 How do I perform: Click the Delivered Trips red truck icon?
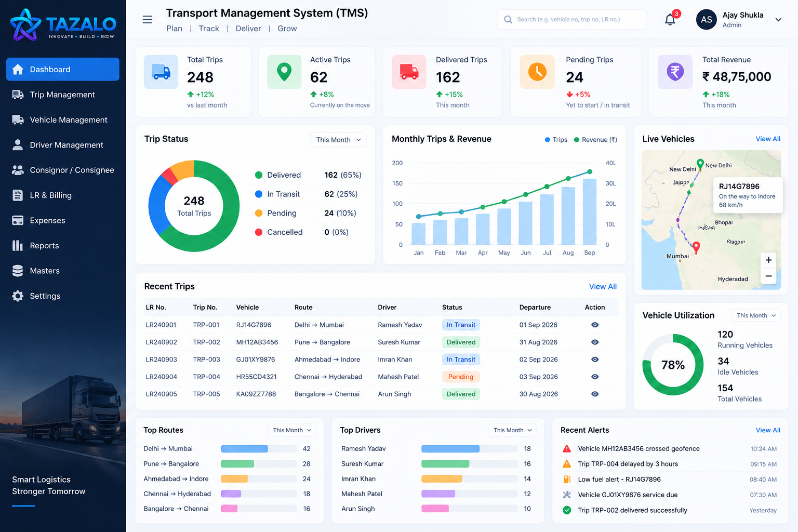[409, 72]
